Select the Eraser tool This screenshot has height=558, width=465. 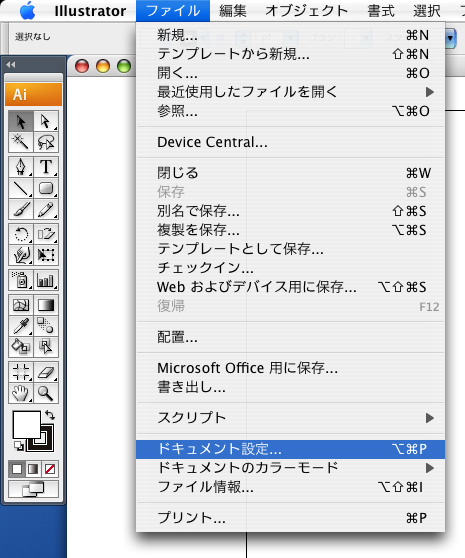coord(46,372)
